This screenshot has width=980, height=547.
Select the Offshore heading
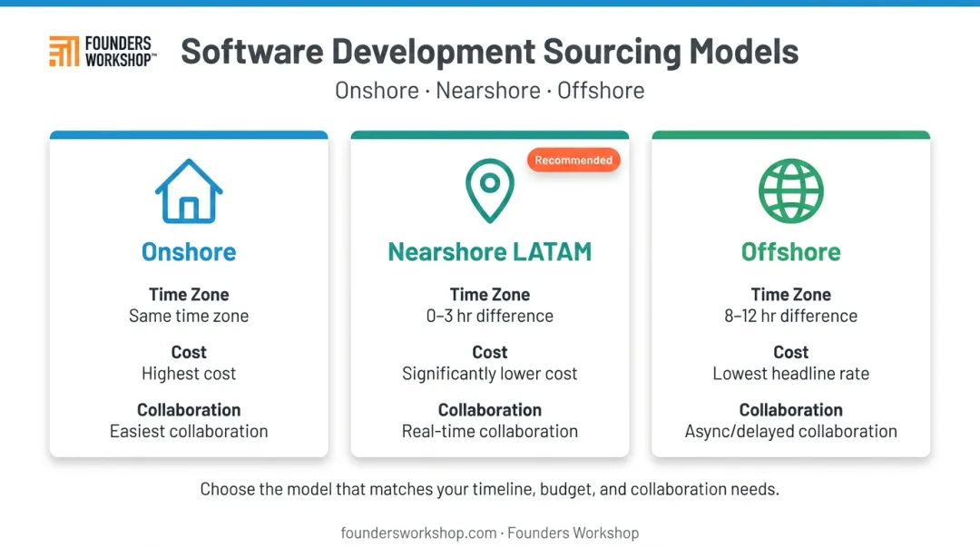(x=790, y=252)
